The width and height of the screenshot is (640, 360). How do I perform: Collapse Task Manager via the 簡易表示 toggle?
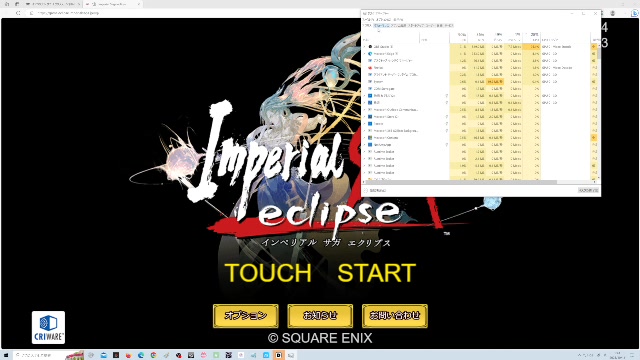(x=375, y=191)
